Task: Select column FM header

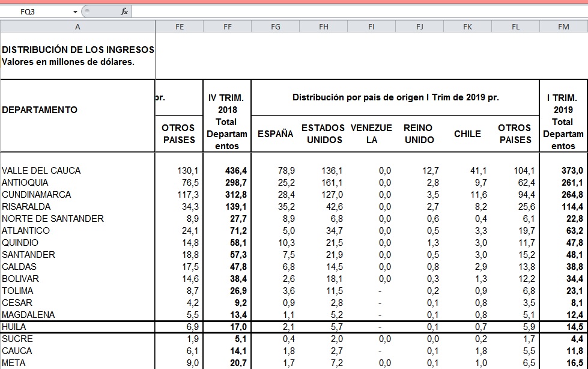Action: point(563,26)
